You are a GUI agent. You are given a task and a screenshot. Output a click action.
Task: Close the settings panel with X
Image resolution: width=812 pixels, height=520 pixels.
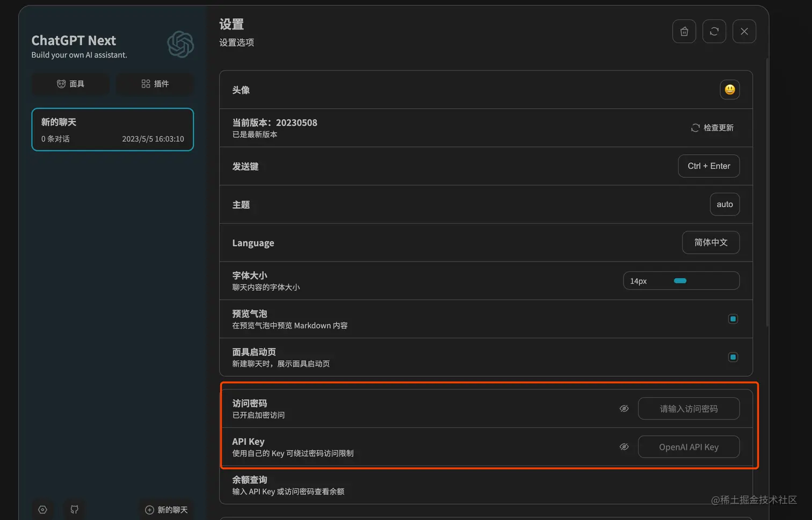click(x=744, y=31)
